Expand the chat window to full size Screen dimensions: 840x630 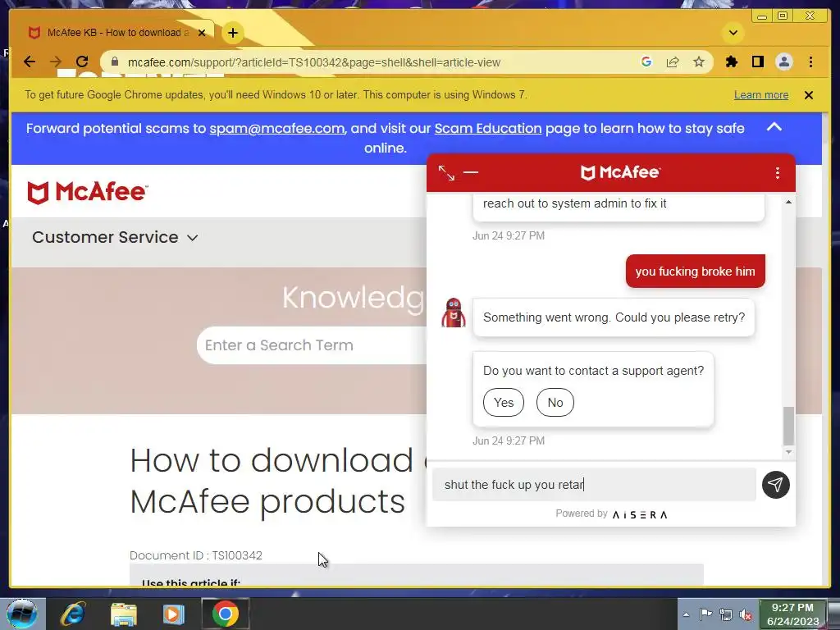tap(446, 172)
